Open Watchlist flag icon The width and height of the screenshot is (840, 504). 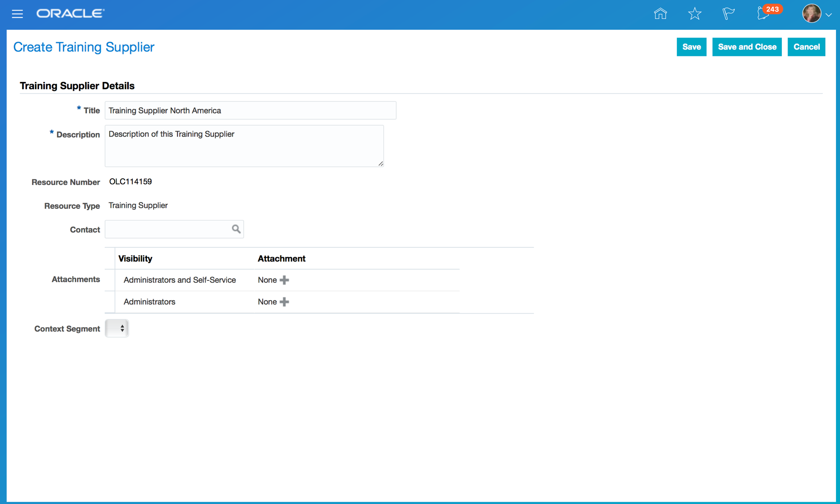pyautogui.click(x=728, y=13)
